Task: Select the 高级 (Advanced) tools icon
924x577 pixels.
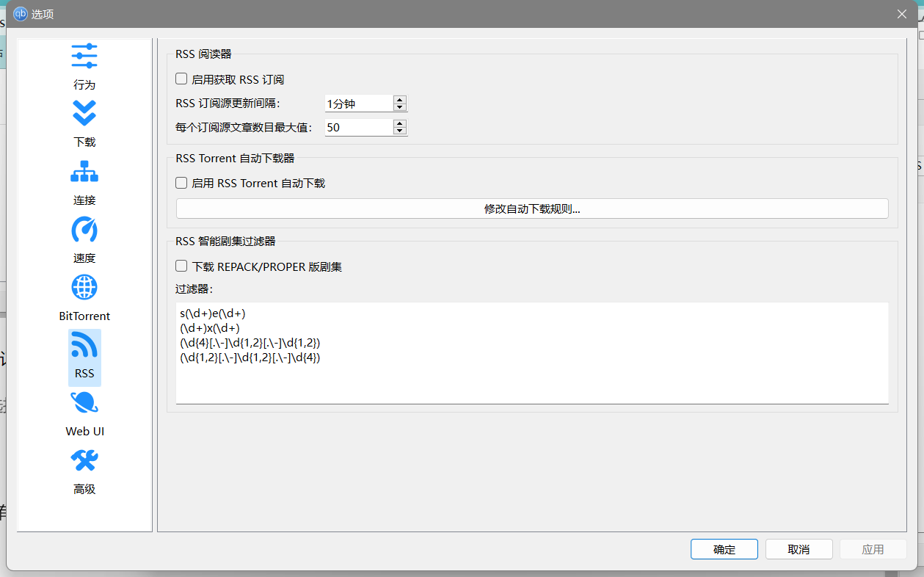Action: pyautogui.click(x=84, y=461)
